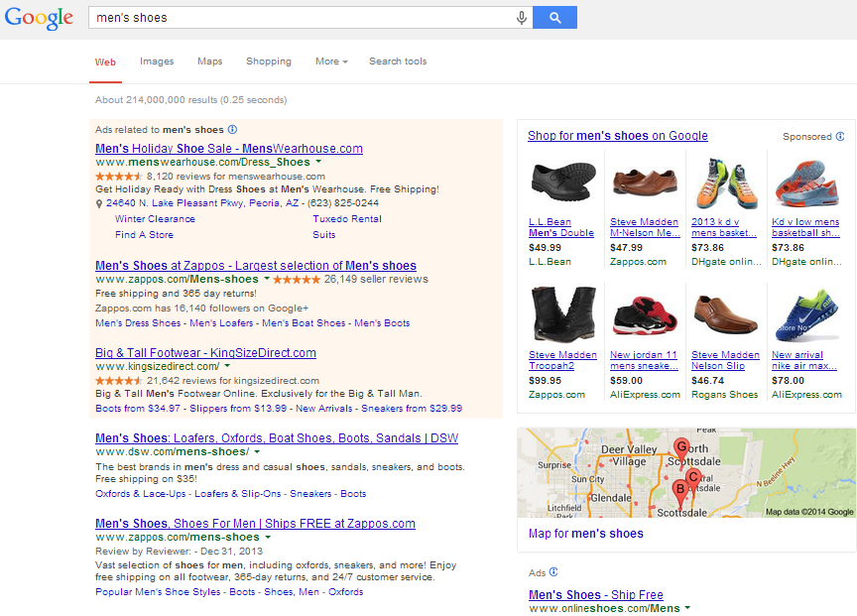Image resolution: width=857 pixels, height=616 pixels.
Task: Open the Winter Clearance sitelink
Action: [x=155, y=218]
